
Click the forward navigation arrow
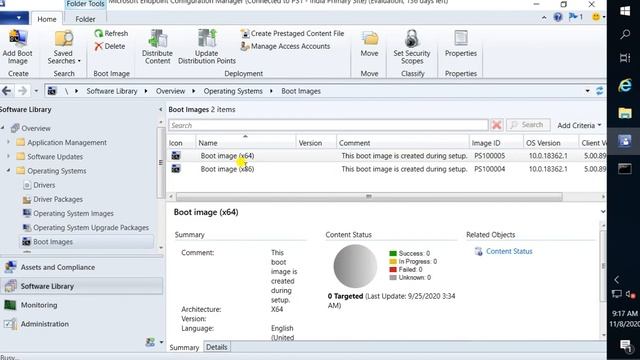pyautogui.click(x=22, y=91)
